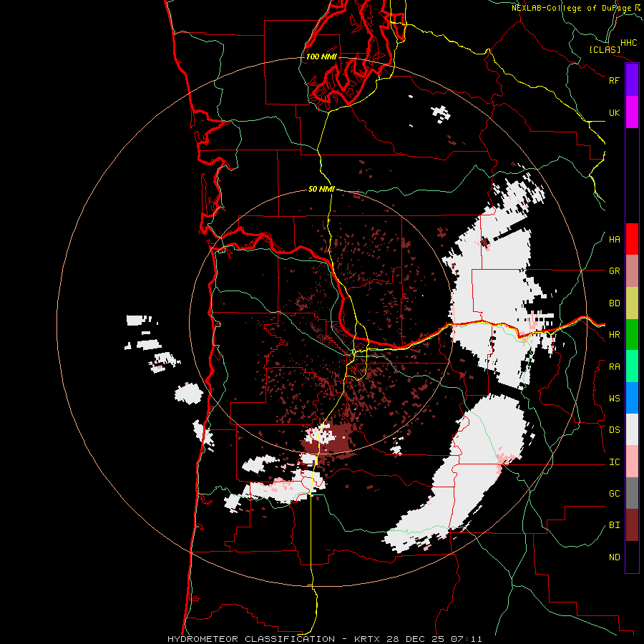This screenshot has width=644, height=644.
Task: Click the GC legend label
Action: click(614, 494)
